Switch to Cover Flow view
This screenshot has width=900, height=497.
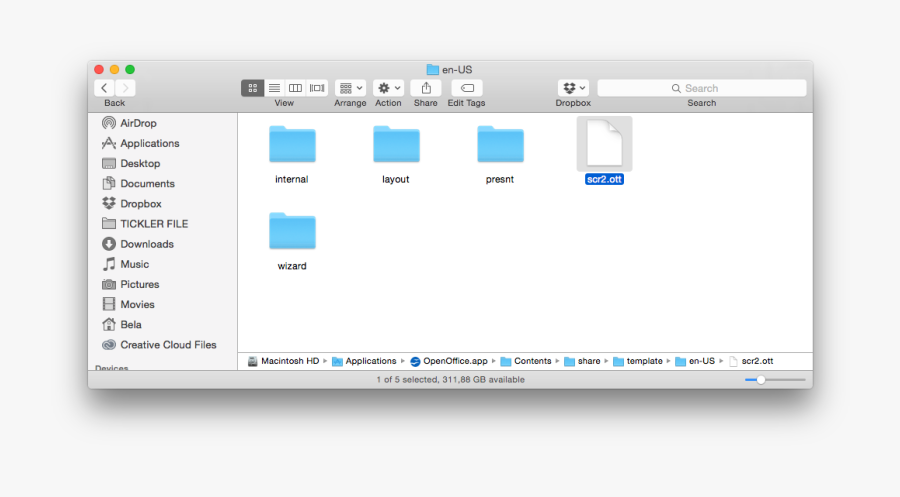[317, 88]
